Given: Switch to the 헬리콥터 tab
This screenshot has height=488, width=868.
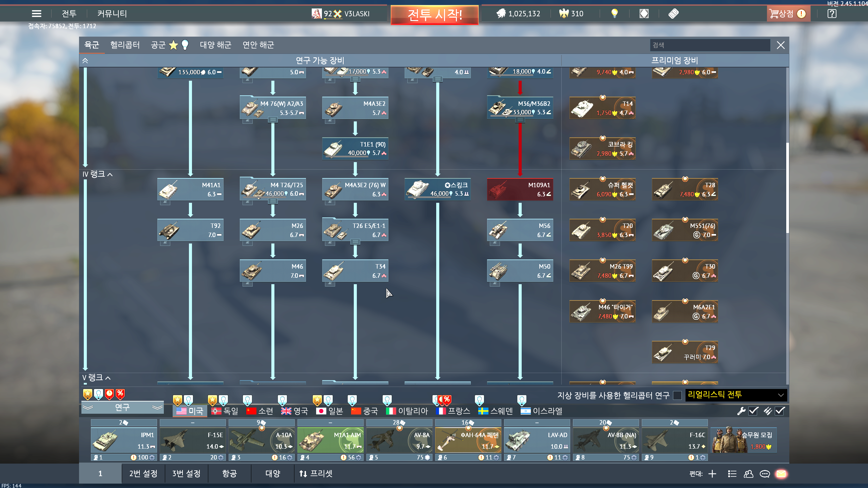Looking at the screenshot, I should coord(125,45).
